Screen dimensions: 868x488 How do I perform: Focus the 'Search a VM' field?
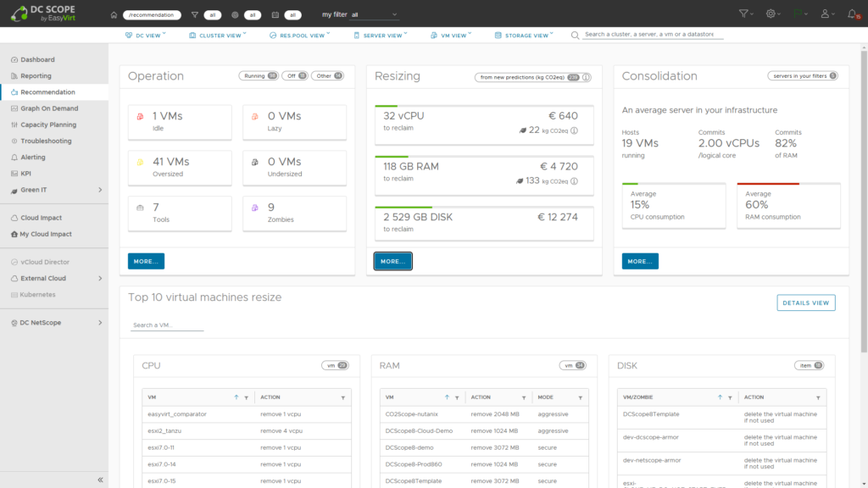[x=167, y=325]
